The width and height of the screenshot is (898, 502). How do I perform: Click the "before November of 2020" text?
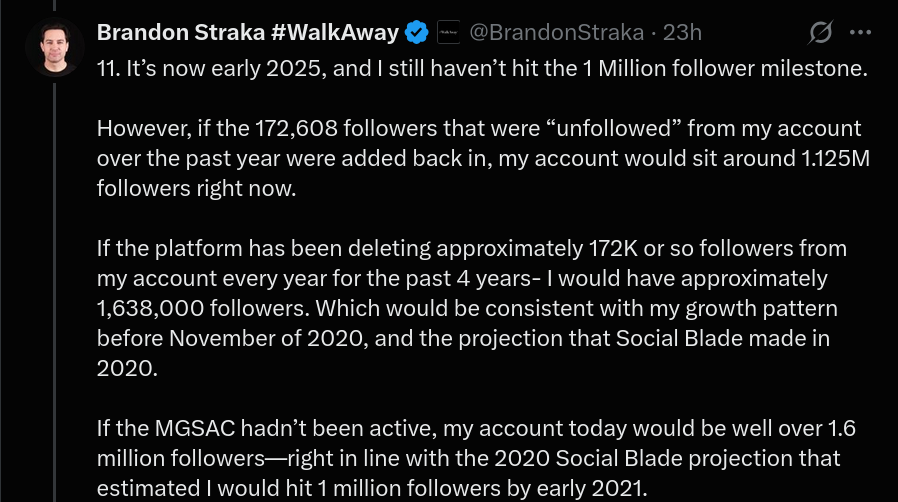231,338
